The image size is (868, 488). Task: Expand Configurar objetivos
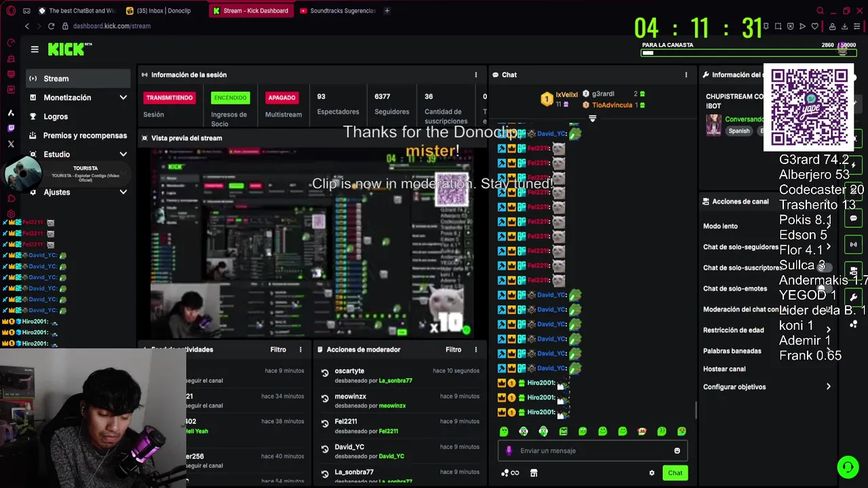coord(766,387)
